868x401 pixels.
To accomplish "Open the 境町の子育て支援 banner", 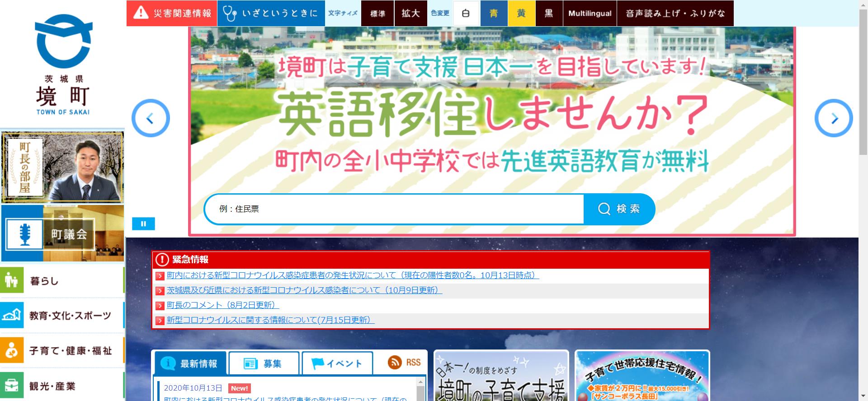I will tap(501, 376).
